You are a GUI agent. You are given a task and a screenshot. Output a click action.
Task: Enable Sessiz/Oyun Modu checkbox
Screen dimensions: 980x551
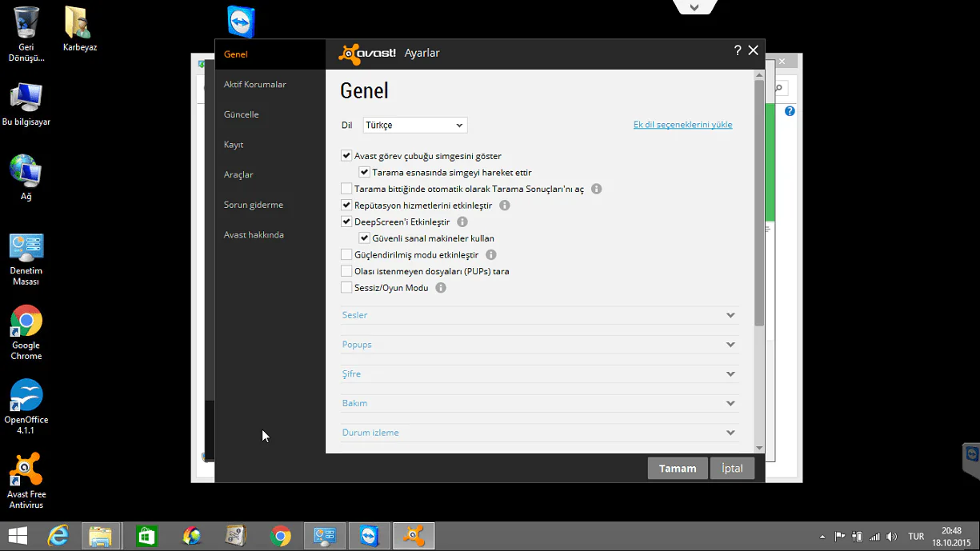tap(346, 288)
